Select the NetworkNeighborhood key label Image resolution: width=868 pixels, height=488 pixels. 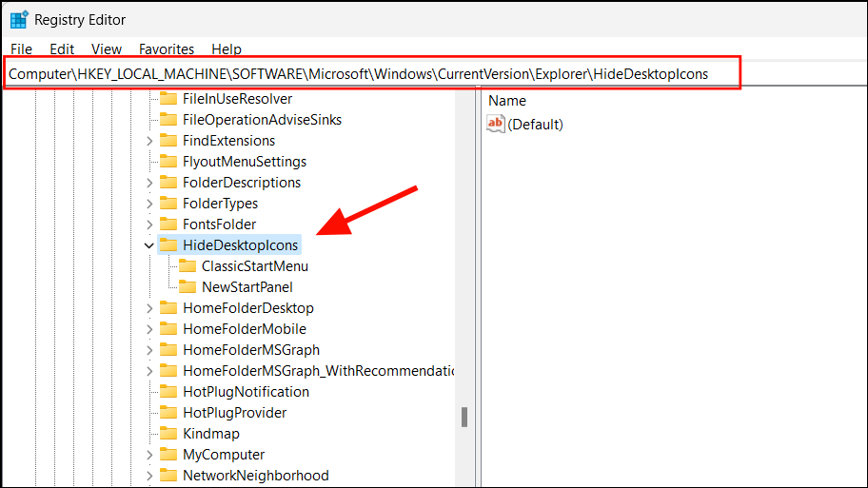coord(256,476)
